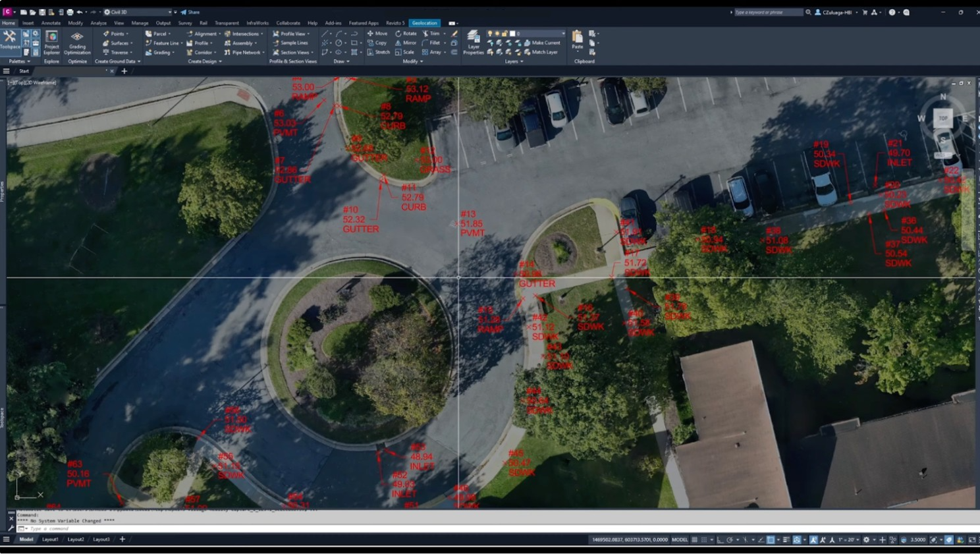Switch to the Annotate ribbon tab
Viewport: 980px width, 554px height.
point(51,23)
